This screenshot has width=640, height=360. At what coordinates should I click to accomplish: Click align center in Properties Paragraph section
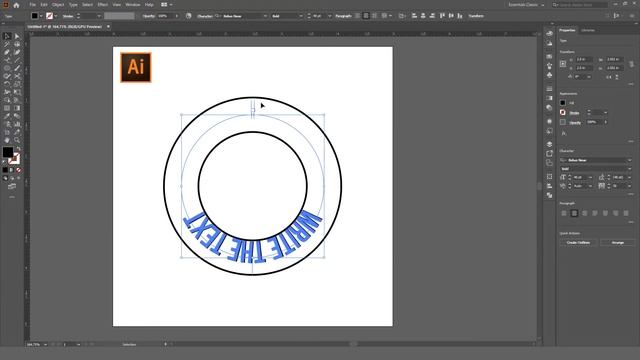tap(574, 213)
